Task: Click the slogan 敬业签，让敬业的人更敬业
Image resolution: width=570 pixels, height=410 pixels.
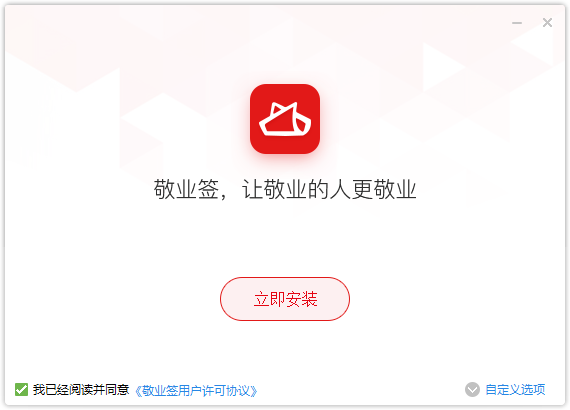Action: click(x=285, y=189)
